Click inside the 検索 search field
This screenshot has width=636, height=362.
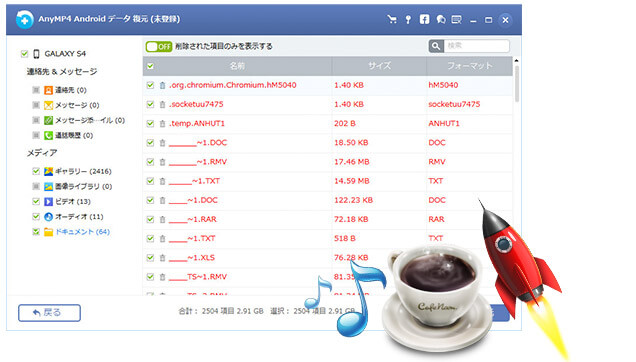click(477, 46)
